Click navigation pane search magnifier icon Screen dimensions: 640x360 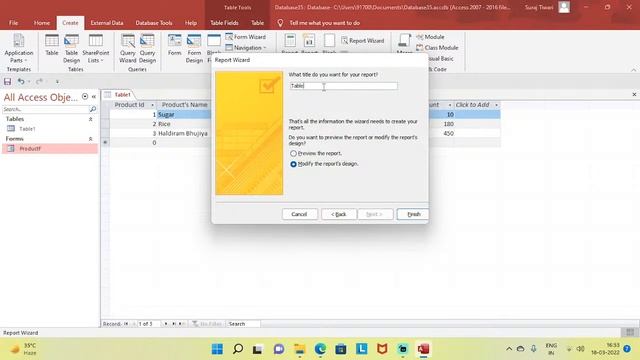(93, 109)
